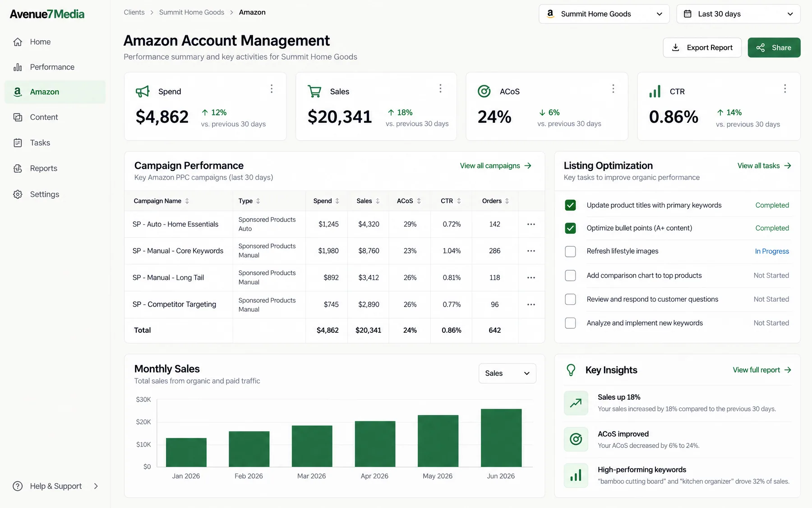Open the ACoS card options menu
The image size is (812, 508).
613,89
